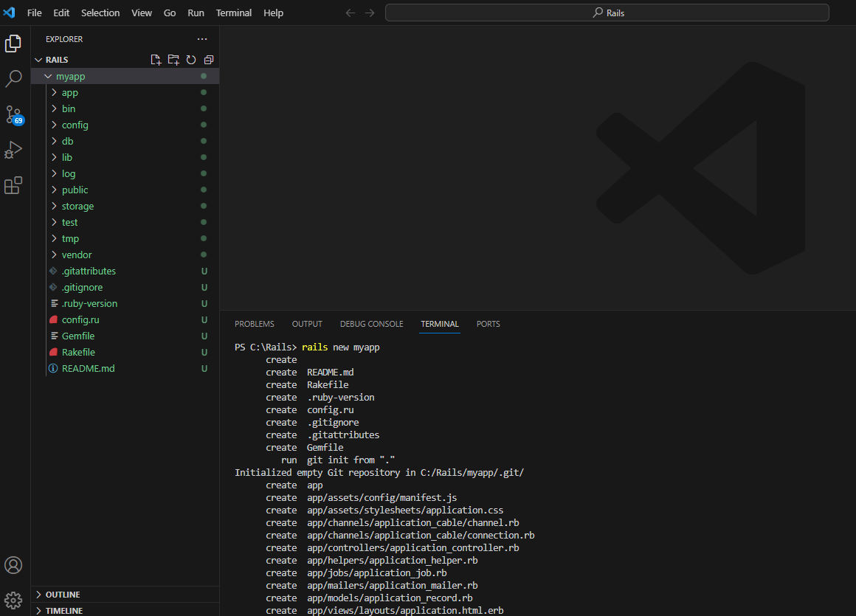Expand the public folder
The height and width of the screenshot is (616, 856).
click(x=54, y=190)
